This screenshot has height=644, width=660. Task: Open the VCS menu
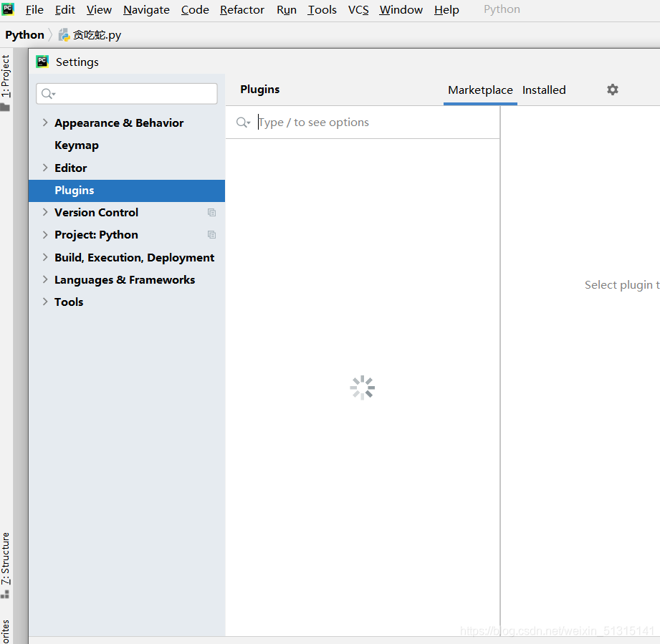(x=358, y=10)
